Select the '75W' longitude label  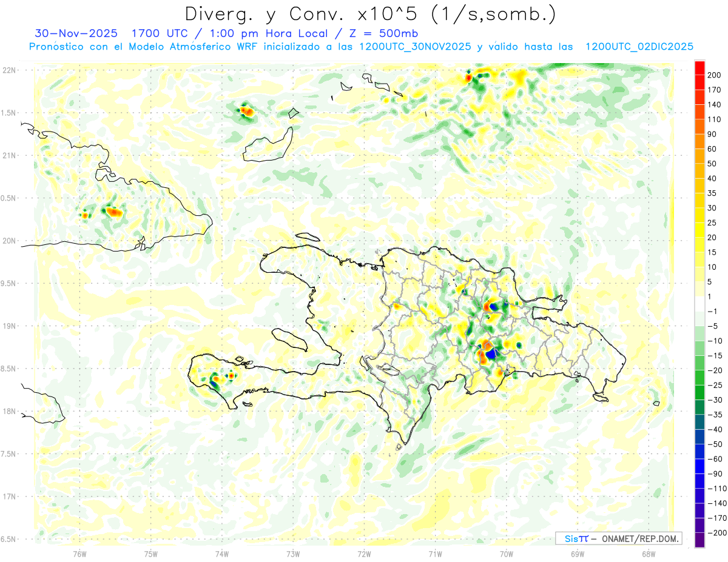tap(151, 554)
